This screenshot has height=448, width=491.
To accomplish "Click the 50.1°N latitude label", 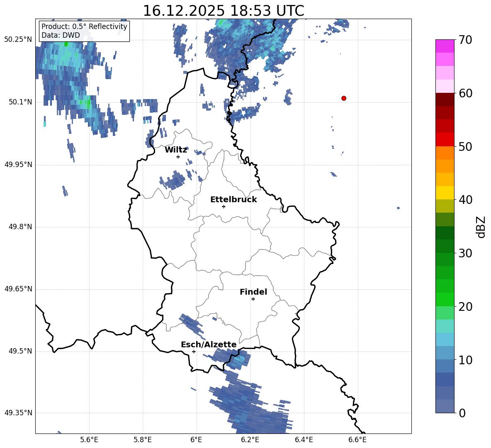I will (20, 102).
